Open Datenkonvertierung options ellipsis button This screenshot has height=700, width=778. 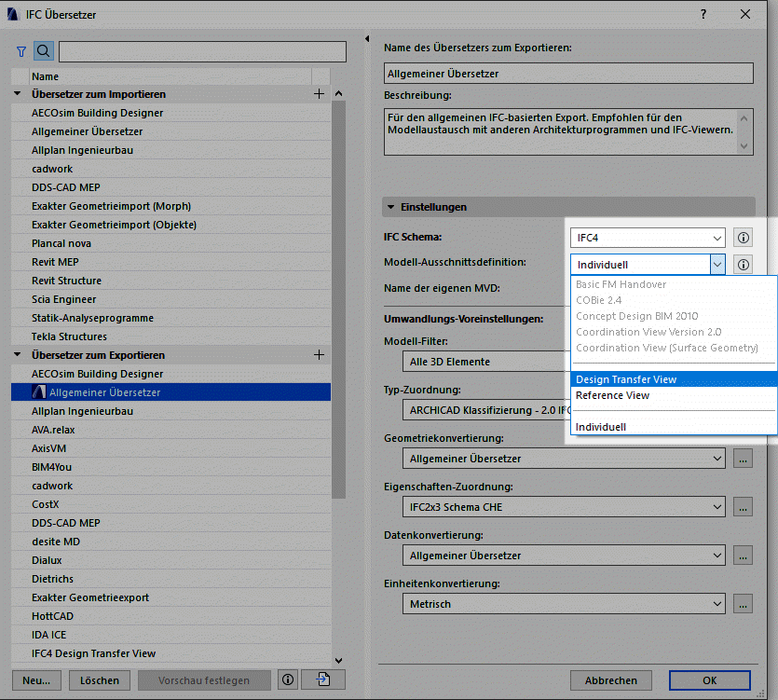coord(743,556)
